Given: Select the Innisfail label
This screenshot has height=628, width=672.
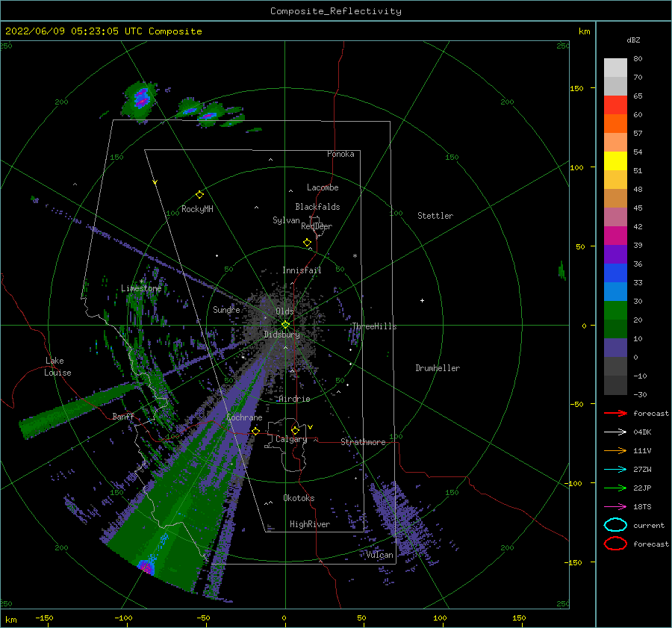Looking at the screenshot, I should 302,270.
